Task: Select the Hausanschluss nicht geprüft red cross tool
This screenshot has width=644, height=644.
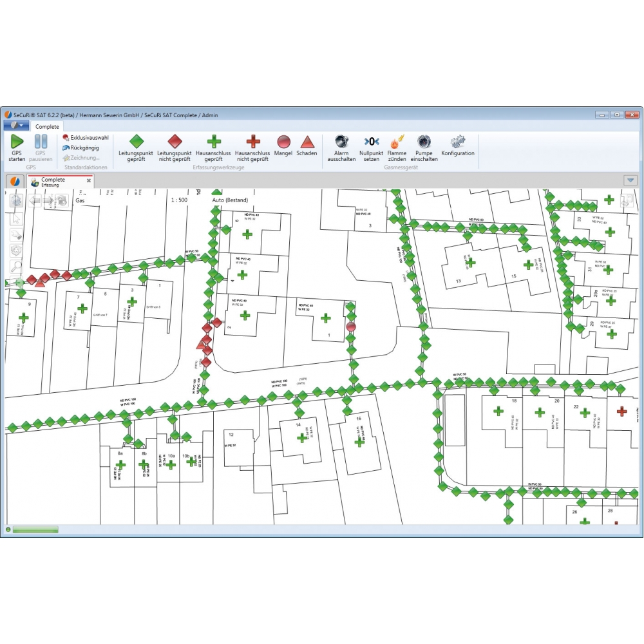Action: (x=252, y=148)
